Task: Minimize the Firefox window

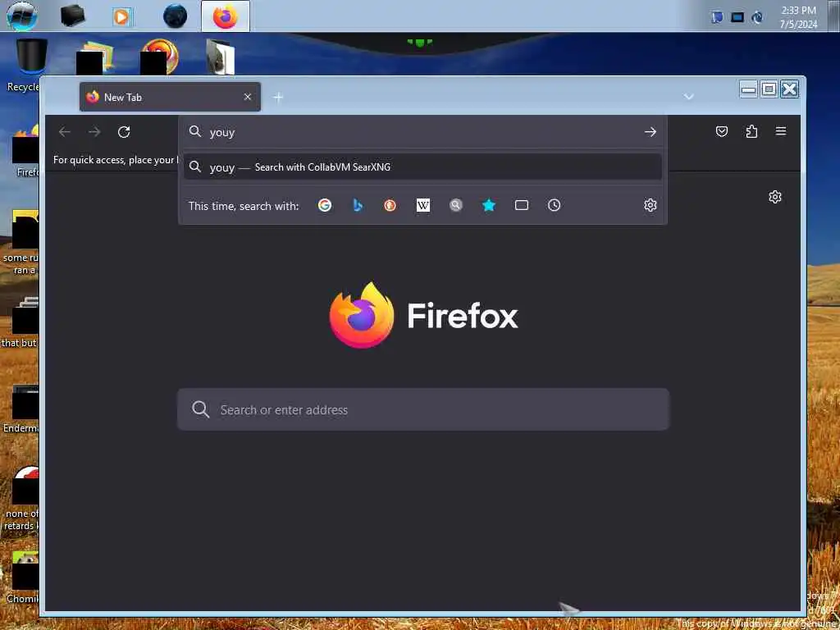Action: [x=749, y=89]
